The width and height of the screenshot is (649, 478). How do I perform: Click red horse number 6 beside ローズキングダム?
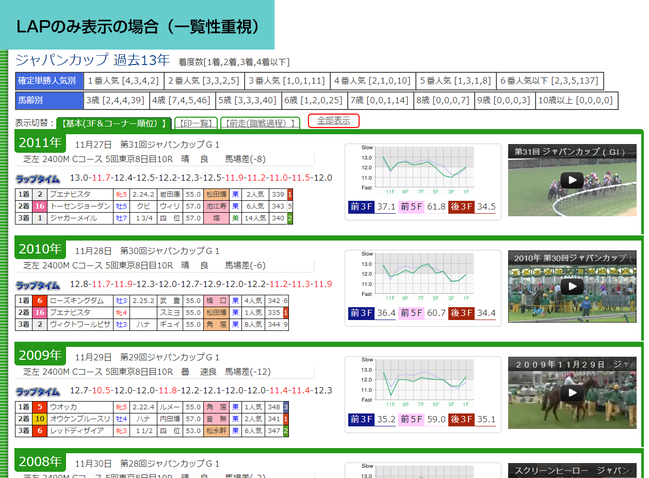pos(40,300)
